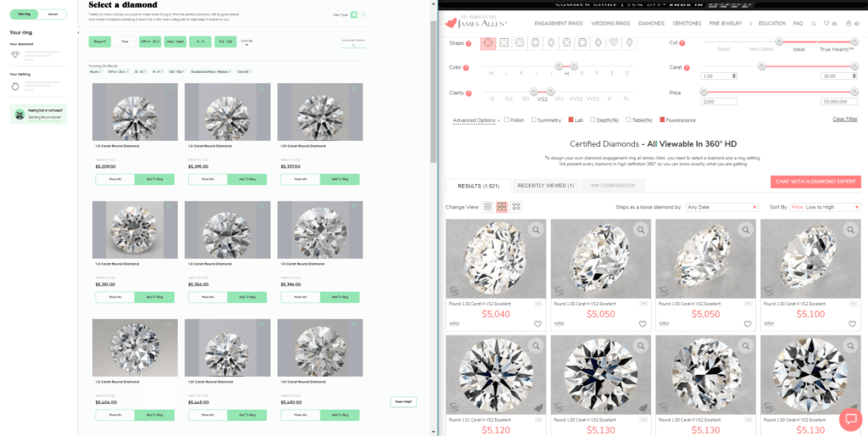Open the Any Date shipping dropdown
Viewport: 868px width, 436px height.
pyautogui.click(x=722, y=207)
